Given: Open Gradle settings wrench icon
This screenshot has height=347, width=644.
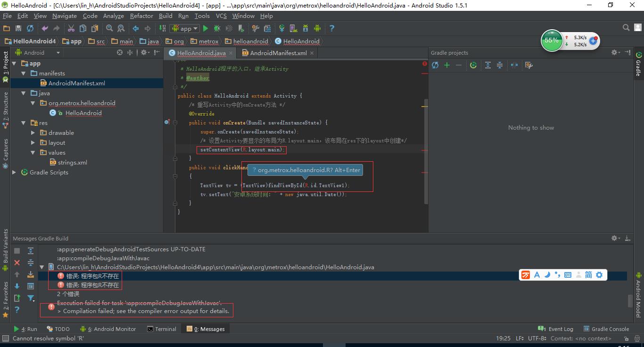Looking at the screenshot, I should (x=529, y=65).
